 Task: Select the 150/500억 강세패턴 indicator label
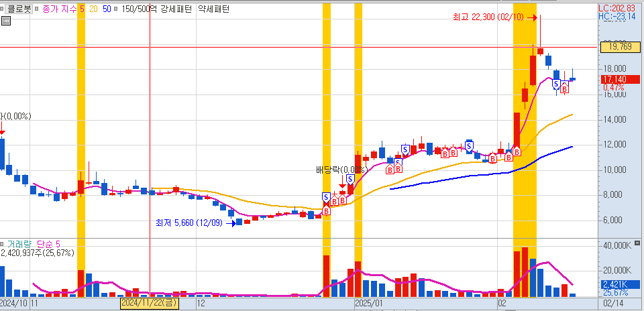156,9
